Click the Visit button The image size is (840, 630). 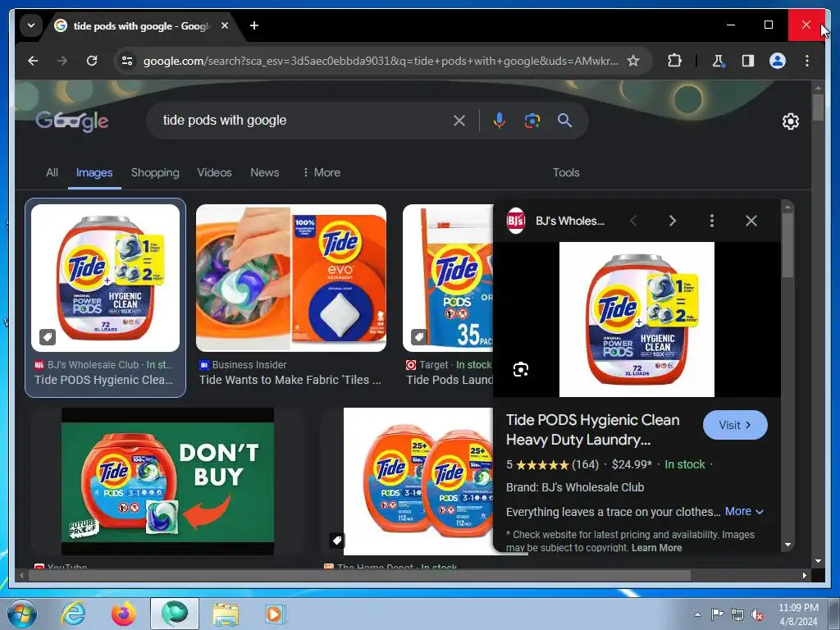tap(735, 426)
